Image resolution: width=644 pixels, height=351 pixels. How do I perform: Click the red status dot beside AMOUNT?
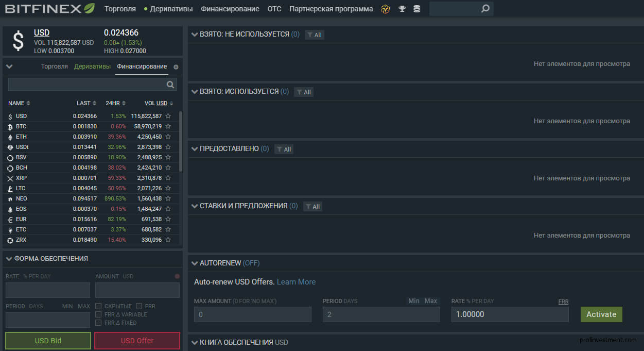pyautogui.click(x=177, y=276)
